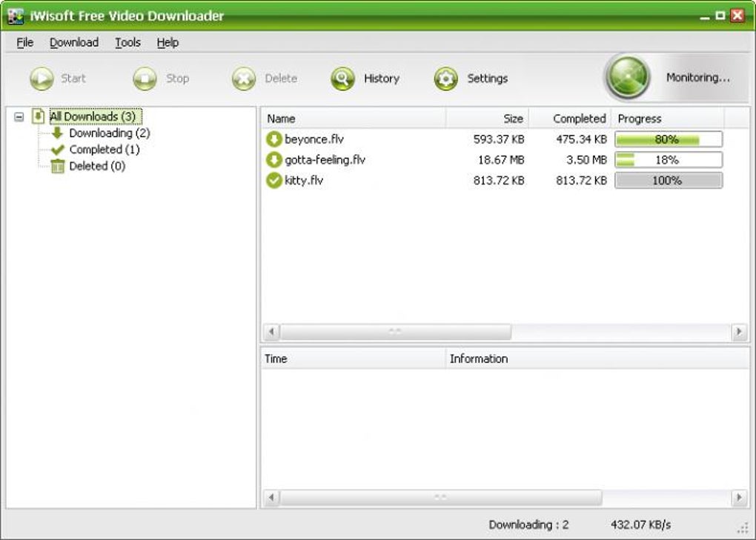The height and width of the screenshot is (540, 756).
Task: Click the Stop toolbar icon
Action: tap(145, 78)
